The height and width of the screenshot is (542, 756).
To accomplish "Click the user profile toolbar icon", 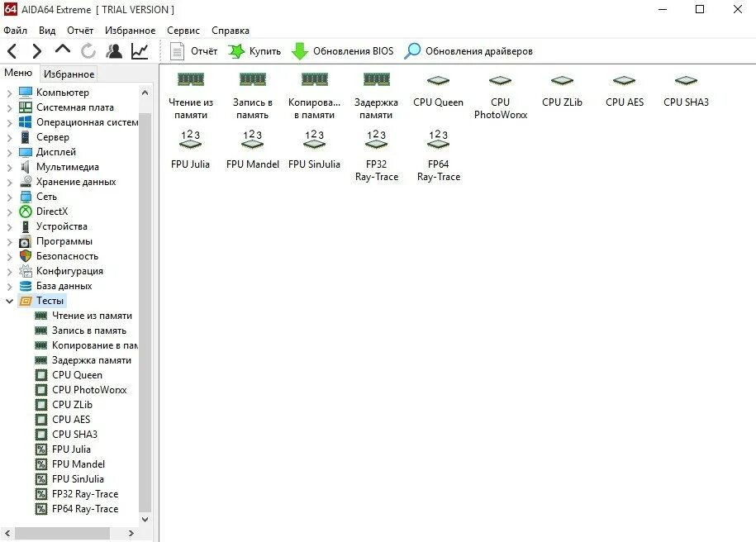I will [114, 51].
